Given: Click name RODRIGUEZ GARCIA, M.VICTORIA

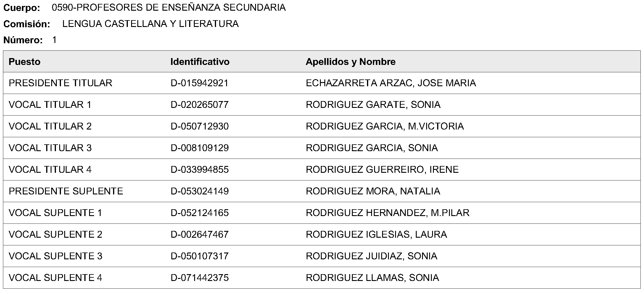Looking at the screenshot, I should click(x=385, y=126).
